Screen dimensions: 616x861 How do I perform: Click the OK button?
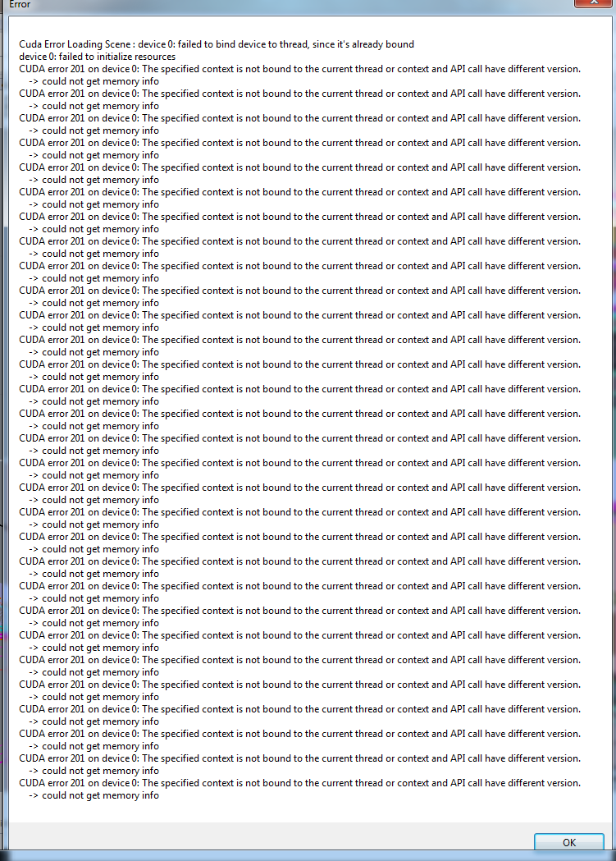[568, 842]
